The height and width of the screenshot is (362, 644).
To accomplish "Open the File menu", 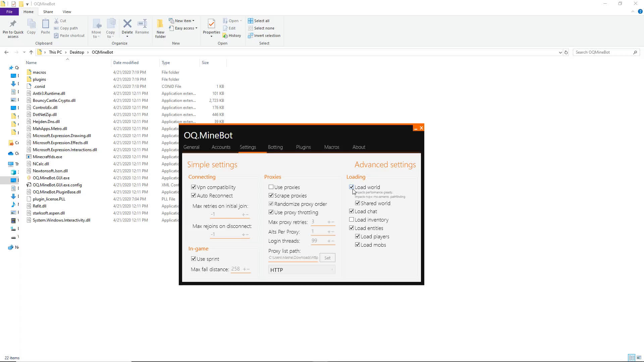I will tap(9, 12).
